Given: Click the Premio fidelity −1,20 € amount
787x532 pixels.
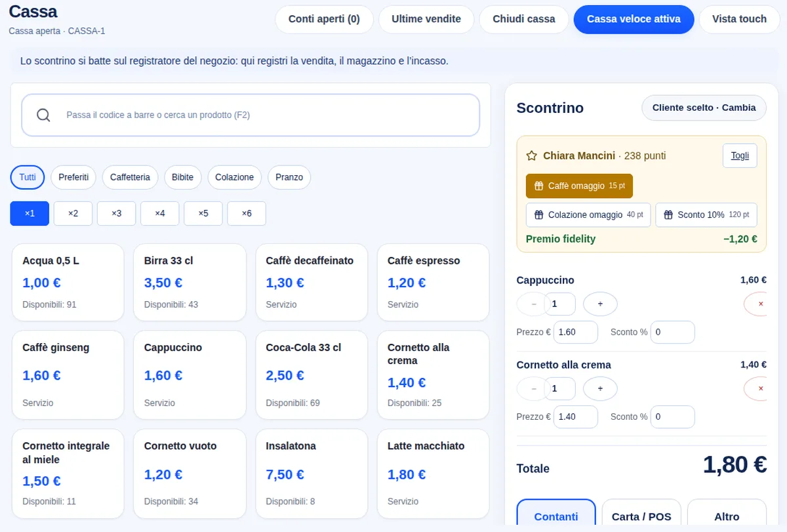Looking at the screenshot, I should [x=740, y=239].
